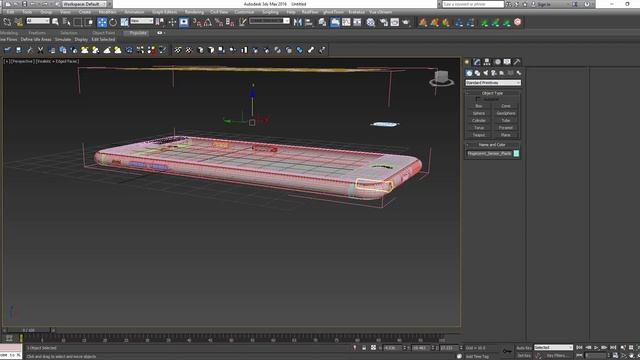
Task: Click the search keyword input field
Action: 473,4
